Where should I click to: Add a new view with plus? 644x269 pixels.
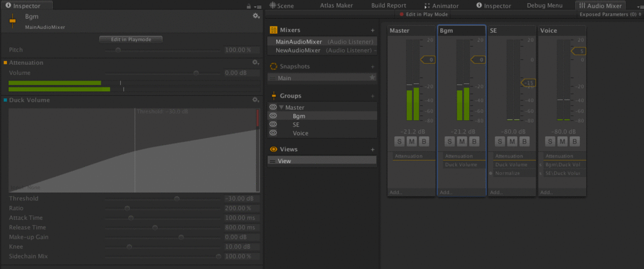tap(372, 149)
